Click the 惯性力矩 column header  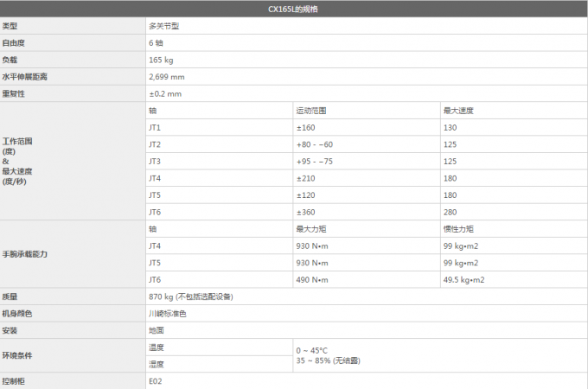(458, 229)
